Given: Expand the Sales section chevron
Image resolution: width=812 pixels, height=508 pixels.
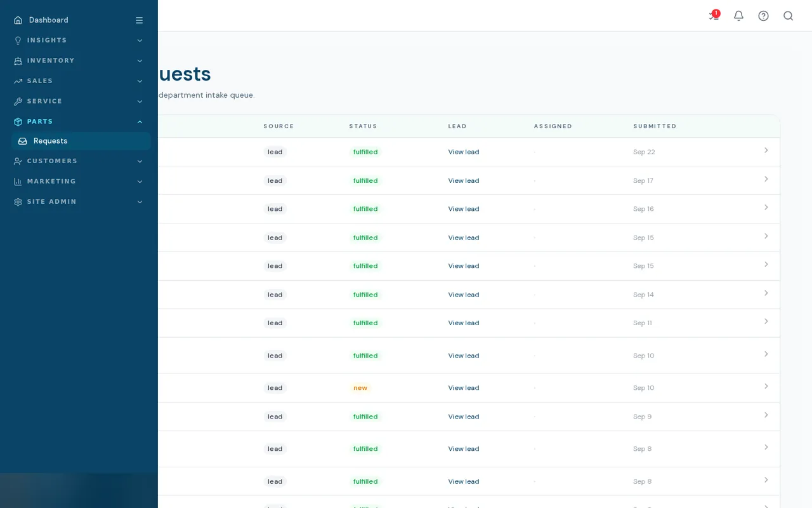Looking at the screenshot, I should tap(140, 81).
